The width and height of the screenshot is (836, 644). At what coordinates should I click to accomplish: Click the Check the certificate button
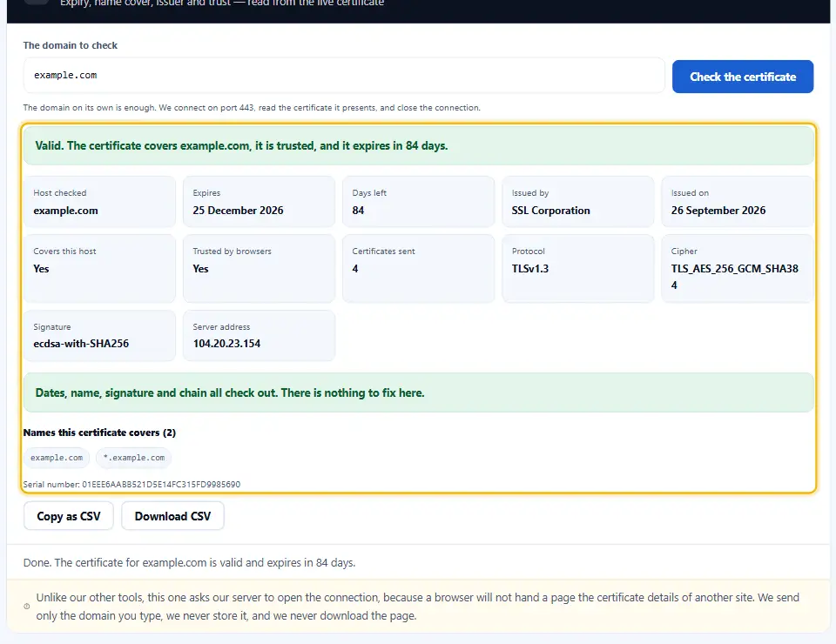click(x=743, y=77)
